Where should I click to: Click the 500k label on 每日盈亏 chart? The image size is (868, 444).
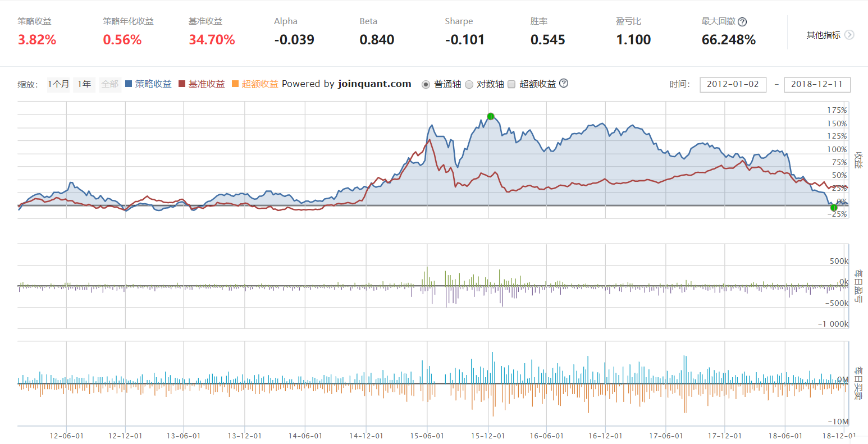[x=839, y=261]
